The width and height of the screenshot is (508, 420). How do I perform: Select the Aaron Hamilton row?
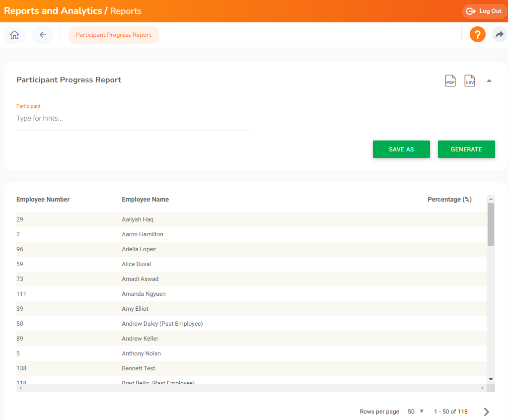coord(251,234)
